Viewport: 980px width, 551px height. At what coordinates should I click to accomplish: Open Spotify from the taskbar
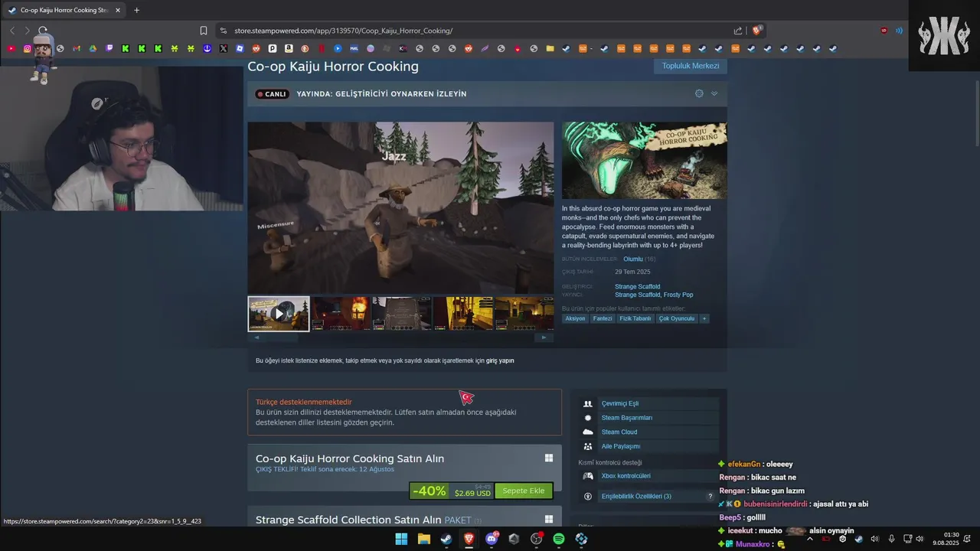[x=559, y=539]
